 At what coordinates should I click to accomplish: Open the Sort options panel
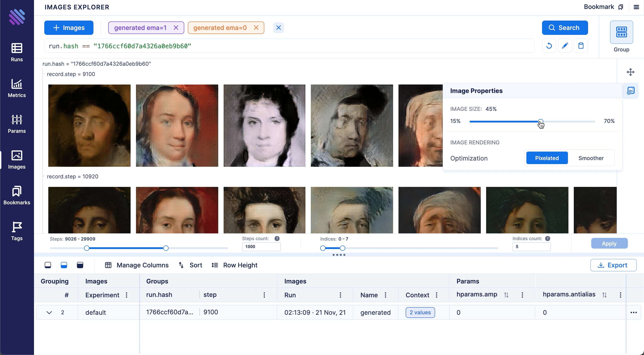(191, 265)
